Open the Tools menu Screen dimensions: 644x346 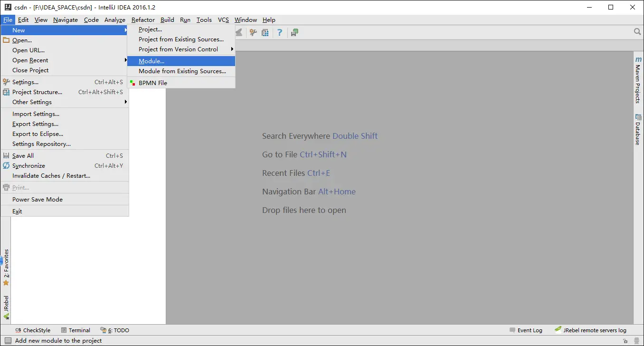pos(204,20)
